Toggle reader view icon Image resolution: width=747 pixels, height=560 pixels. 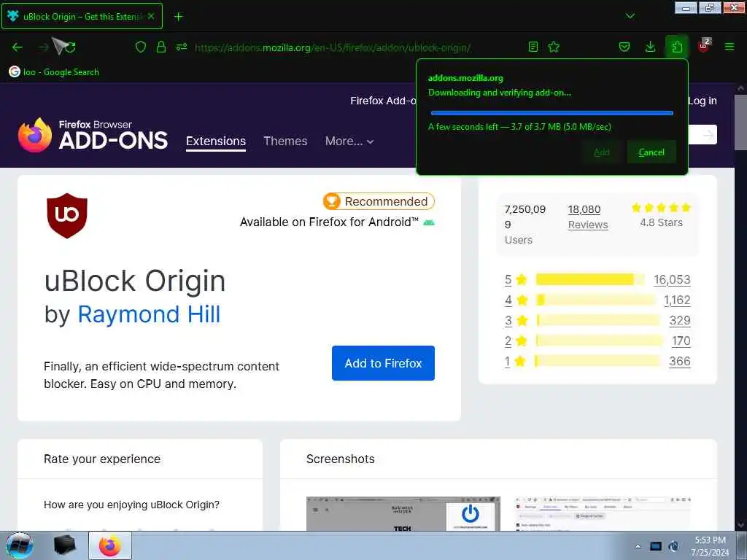click(x=533, y=47)
